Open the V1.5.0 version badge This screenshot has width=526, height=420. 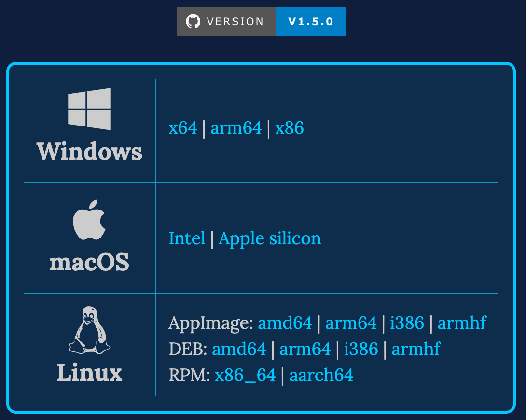(310, 21)
